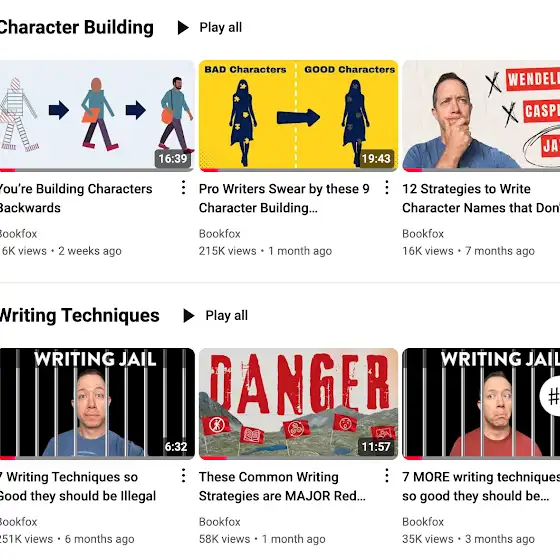The image size is (560, 560).
Task: Open the BAD vs GOOD Characters thumbnail
Action: [x=298, y=116]
